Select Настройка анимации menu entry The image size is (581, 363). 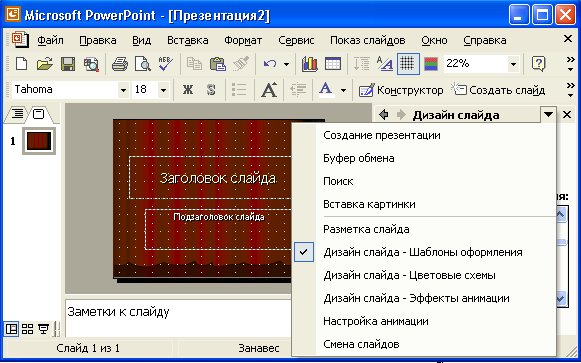tap(424, 321)
